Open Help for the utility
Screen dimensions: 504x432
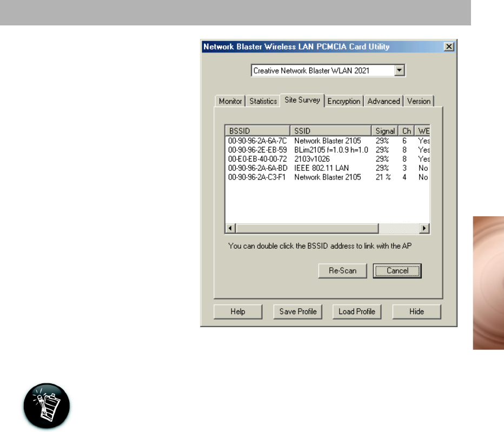pyautogui.click(x=238, y=311)
